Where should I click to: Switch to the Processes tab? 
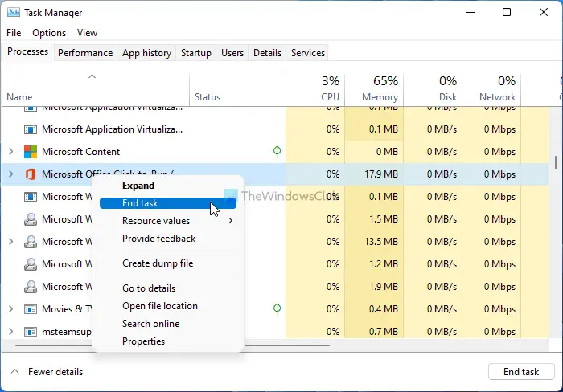coord(27,51)
